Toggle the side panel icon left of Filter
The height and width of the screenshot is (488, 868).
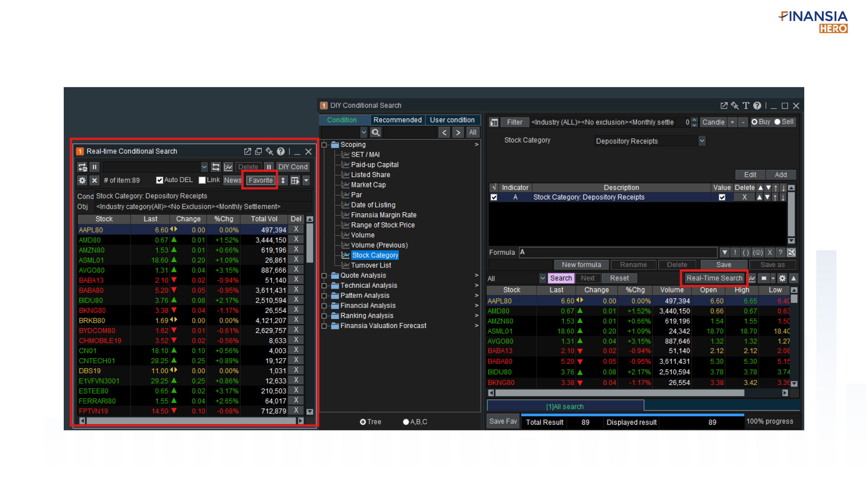click(494, 122)
